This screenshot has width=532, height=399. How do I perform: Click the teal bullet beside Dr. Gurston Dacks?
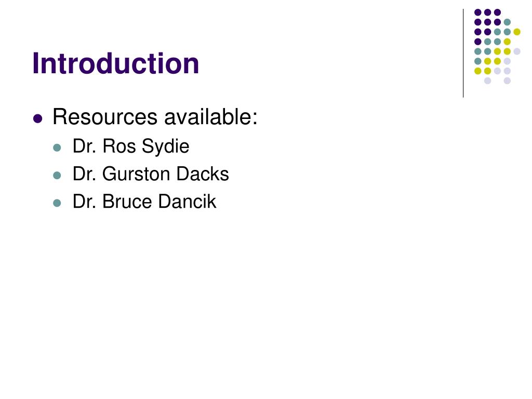point(57,176)
